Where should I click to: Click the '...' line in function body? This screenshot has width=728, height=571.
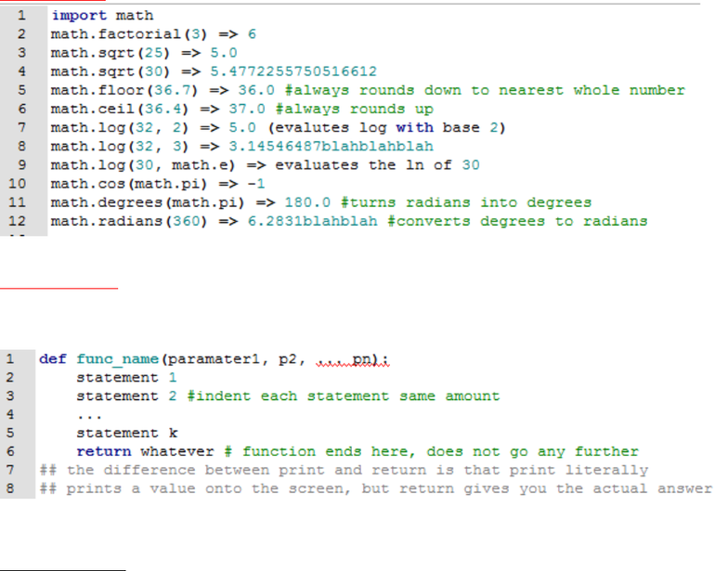pyautogui.click(x=89, y=416)
